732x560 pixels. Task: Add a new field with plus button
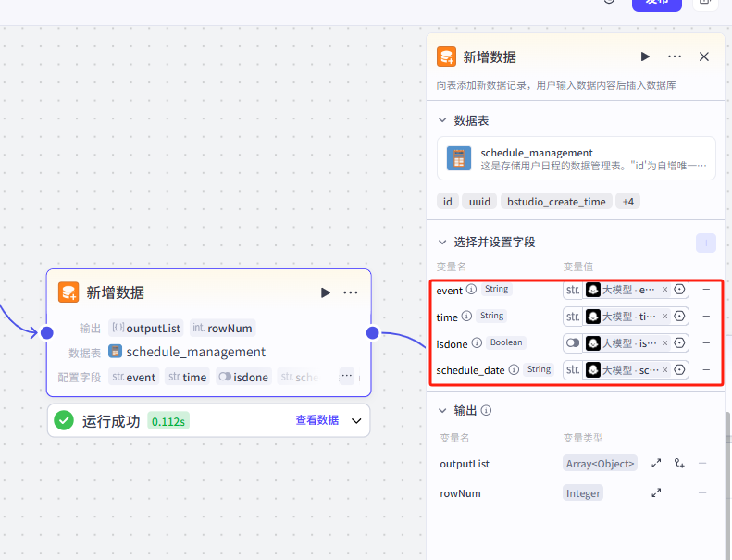tap(705, 243)
